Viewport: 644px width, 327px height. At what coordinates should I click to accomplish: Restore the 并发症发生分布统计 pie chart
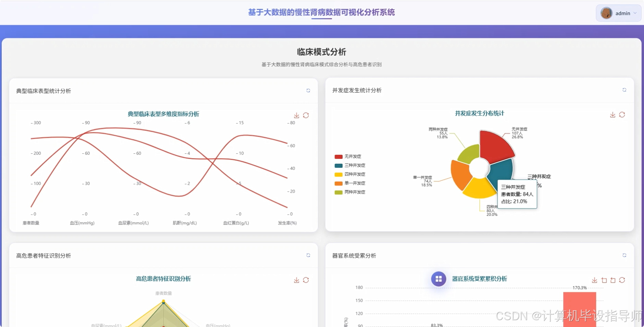point(622,115)
